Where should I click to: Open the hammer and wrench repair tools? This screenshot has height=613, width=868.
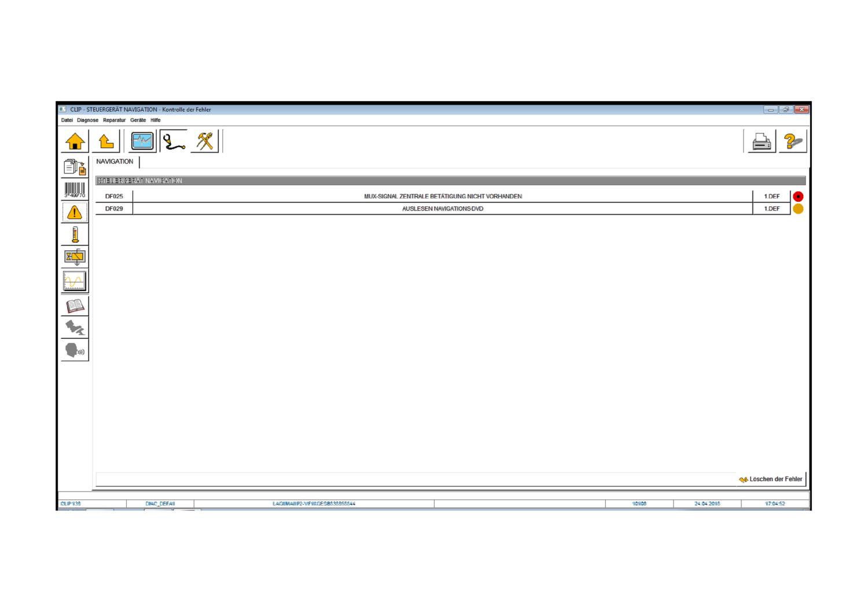click(x=205, y=141)
